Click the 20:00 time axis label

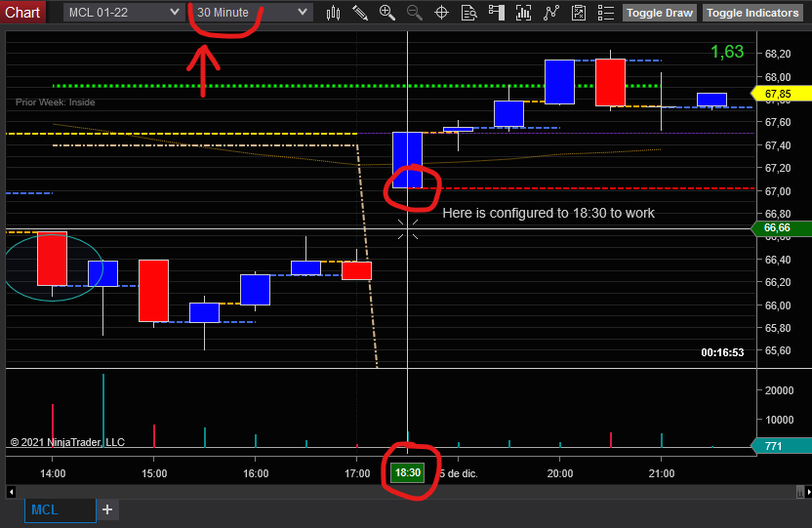coord(560,473)
